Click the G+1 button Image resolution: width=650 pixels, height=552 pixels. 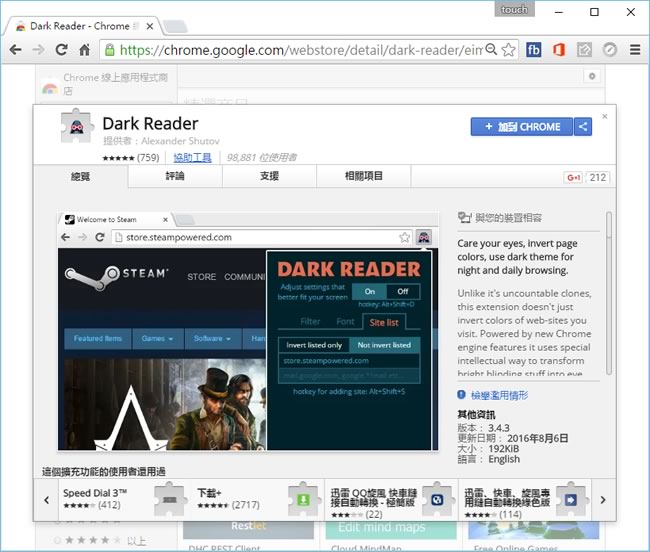pyautogui.click(x=573, y=178)
